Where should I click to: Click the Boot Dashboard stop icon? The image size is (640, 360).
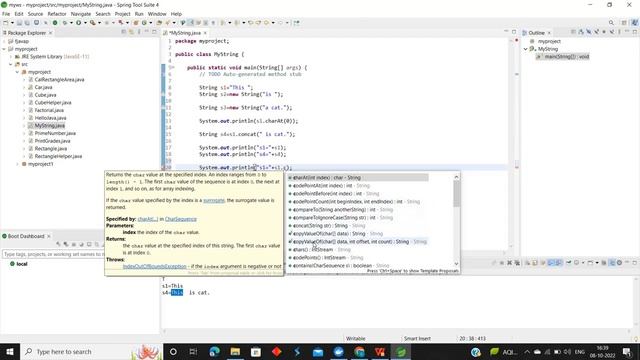(x=74, y=244)
